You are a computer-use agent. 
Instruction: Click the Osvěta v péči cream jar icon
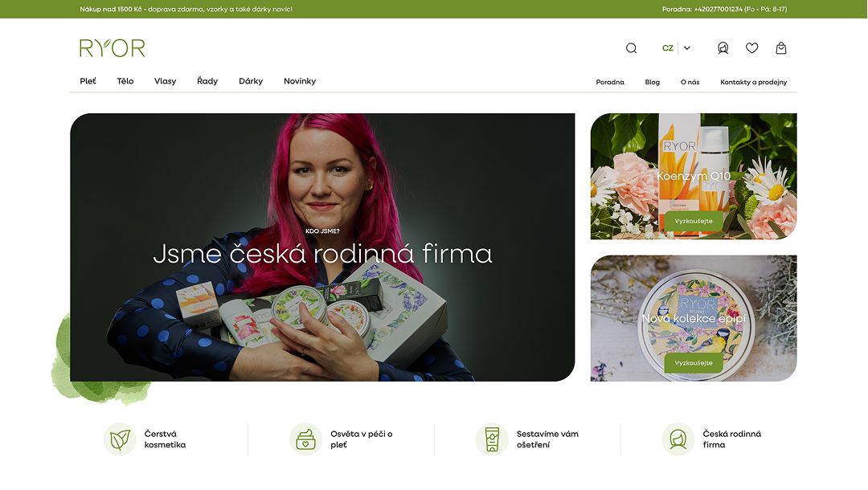click(x=305, y=439)
